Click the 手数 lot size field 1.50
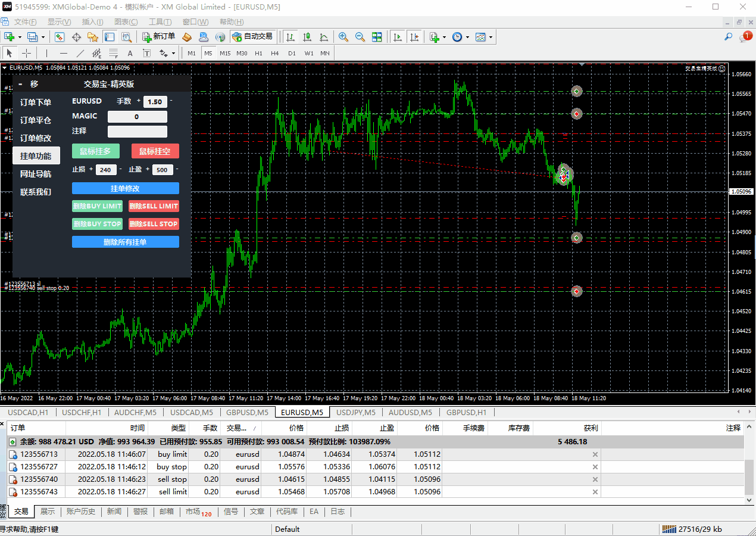Image resolution: width=756 pixels, height=536 pixels. [x=155, y=102]
